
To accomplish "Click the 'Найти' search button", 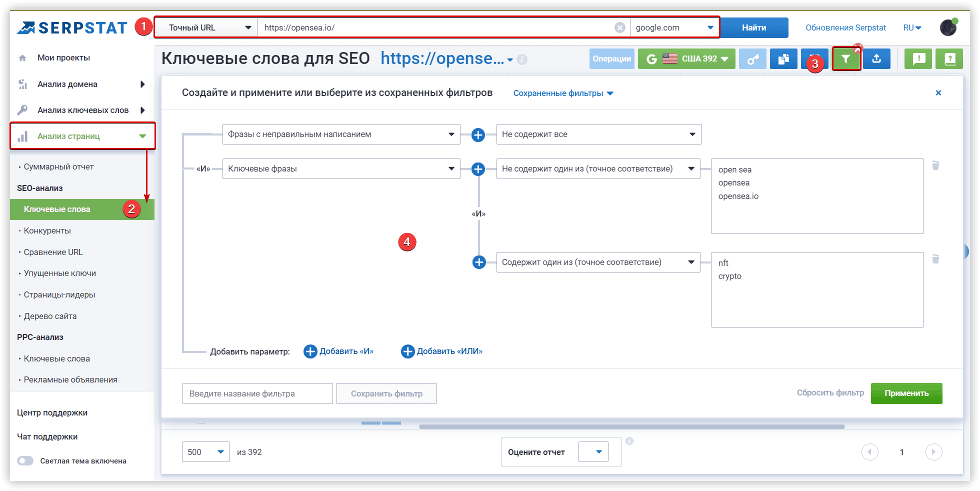I will click(x=754, y=27).
